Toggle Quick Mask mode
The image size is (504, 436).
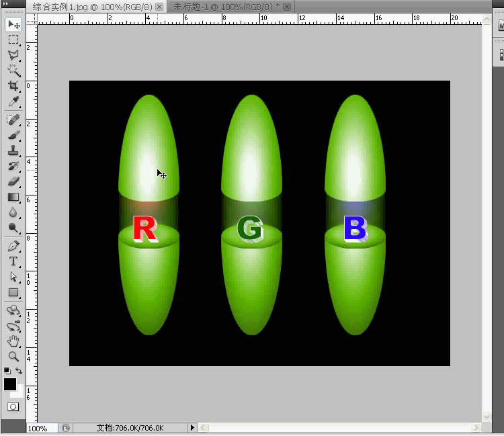point(13,406)
